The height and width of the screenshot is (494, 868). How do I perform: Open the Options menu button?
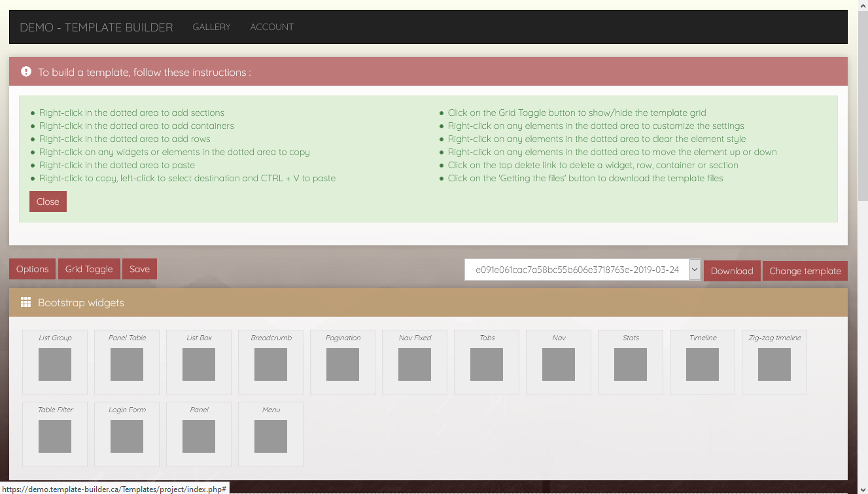click(33, 269)
